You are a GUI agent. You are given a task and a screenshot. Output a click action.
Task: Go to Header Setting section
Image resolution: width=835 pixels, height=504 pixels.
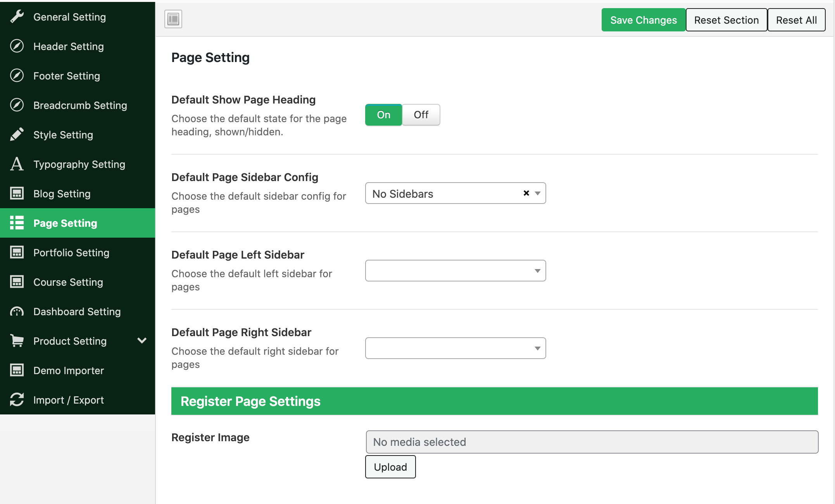[78, 46]
